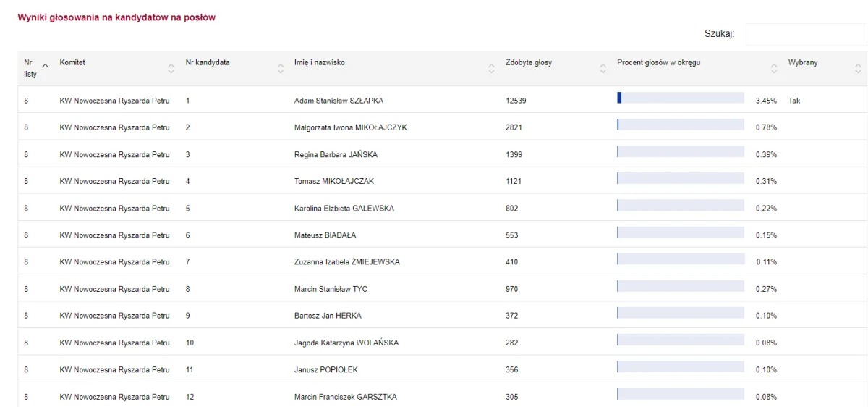
Task: Select Regina Barbara JAŃSKA name
Action: coord(336,155)
